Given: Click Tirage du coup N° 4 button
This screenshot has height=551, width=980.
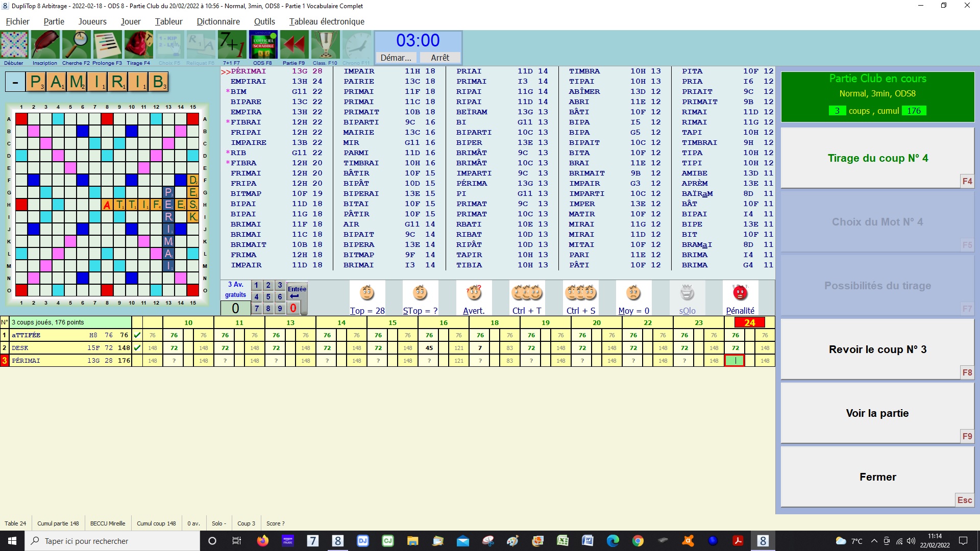Looking at the screenshot, I should [x=877, y=158].
